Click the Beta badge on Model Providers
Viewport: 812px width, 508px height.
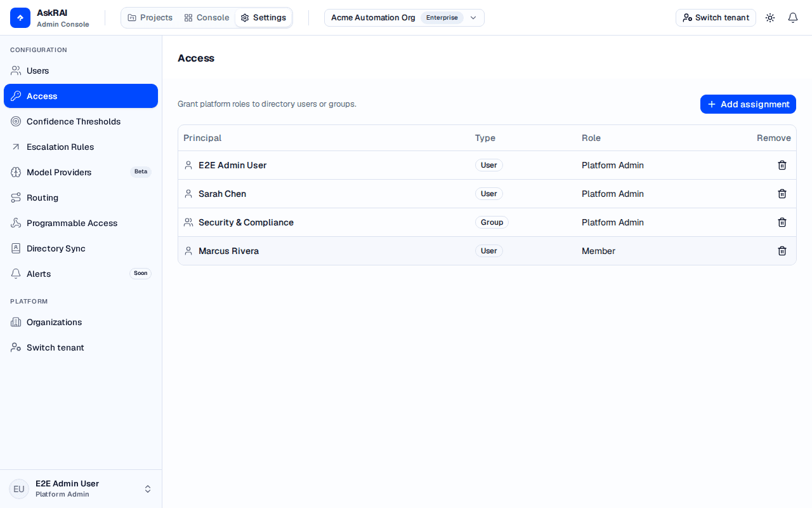(141, 171)
